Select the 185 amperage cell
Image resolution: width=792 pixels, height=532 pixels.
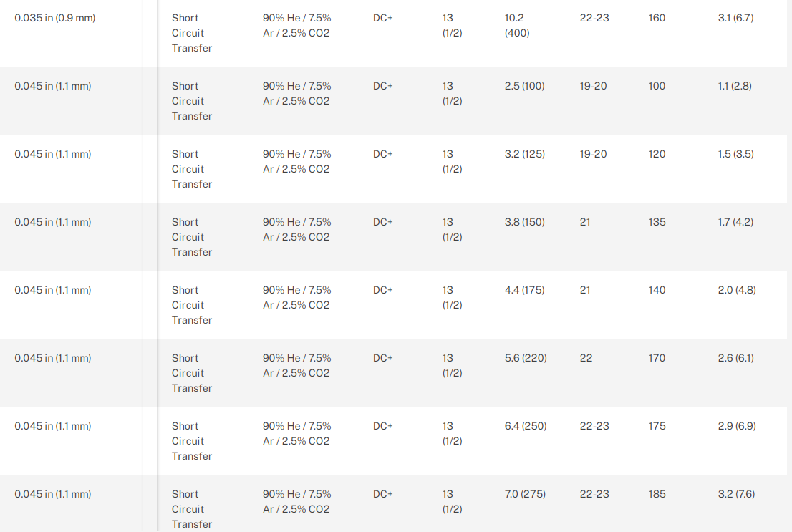[657, 494]
